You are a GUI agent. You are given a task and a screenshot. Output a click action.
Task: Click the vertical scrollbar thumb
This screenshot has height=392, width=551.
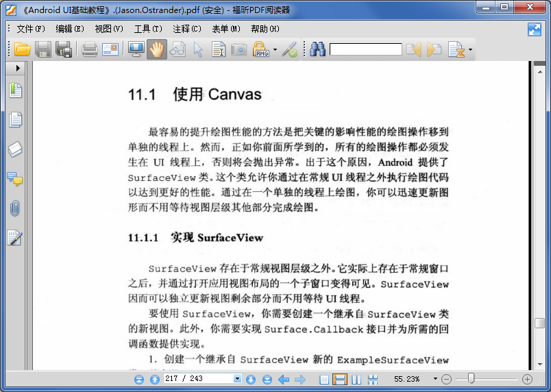tap(540, 323)
